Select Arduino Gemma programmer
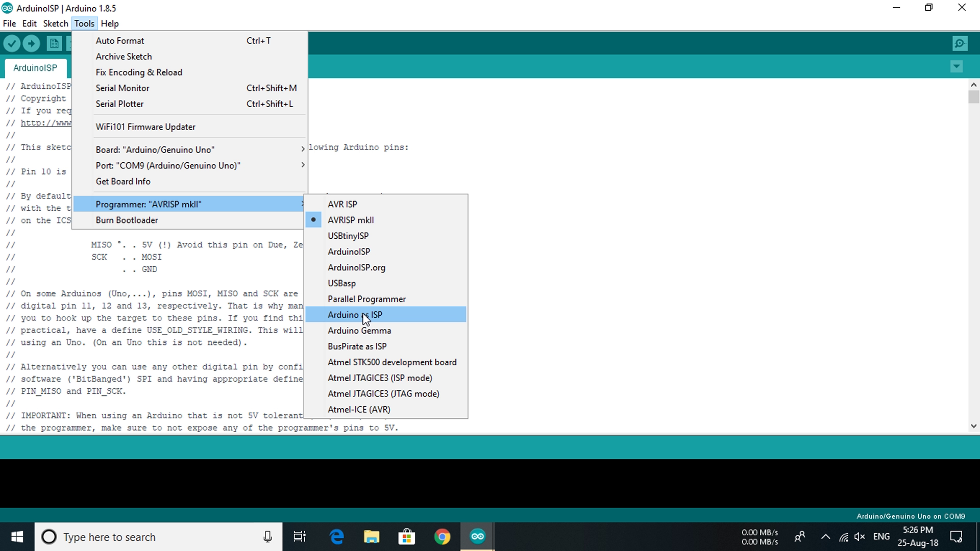 [x=359, y=330]
